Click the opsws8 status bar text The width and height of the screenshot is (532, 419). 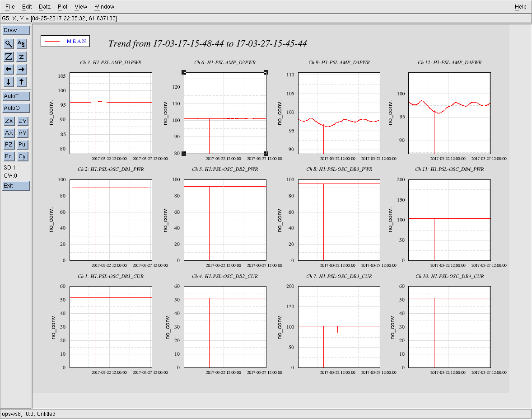(28, 414)
